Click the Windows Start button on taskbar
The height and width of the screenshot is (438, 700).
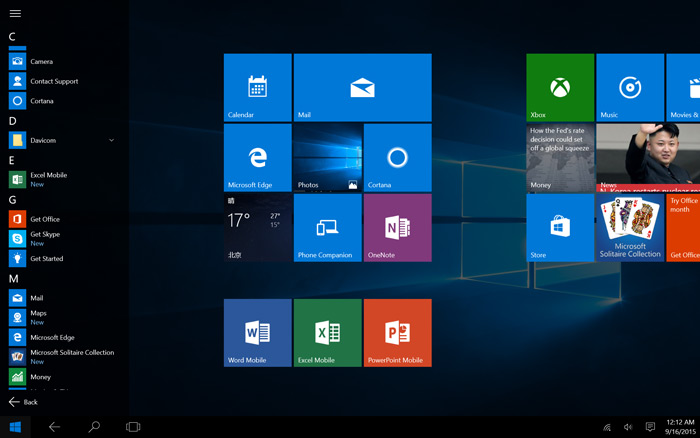[x=16, y=427]
